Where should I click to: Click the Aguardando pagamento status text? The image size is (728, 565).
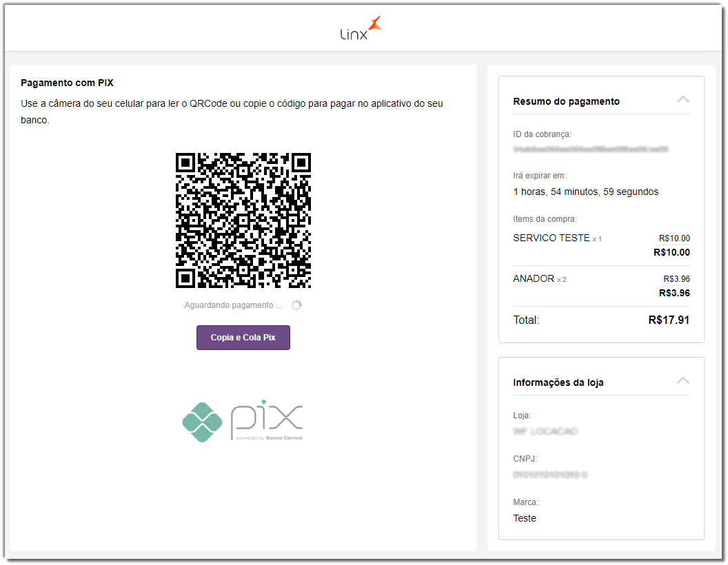[233, 305]
